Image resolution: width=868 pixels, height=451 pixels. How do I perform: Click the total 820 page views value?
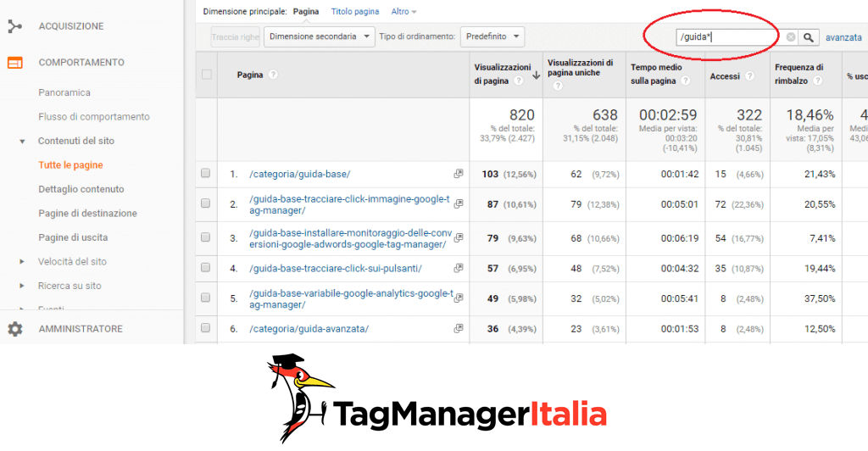(x=521, y=115)
